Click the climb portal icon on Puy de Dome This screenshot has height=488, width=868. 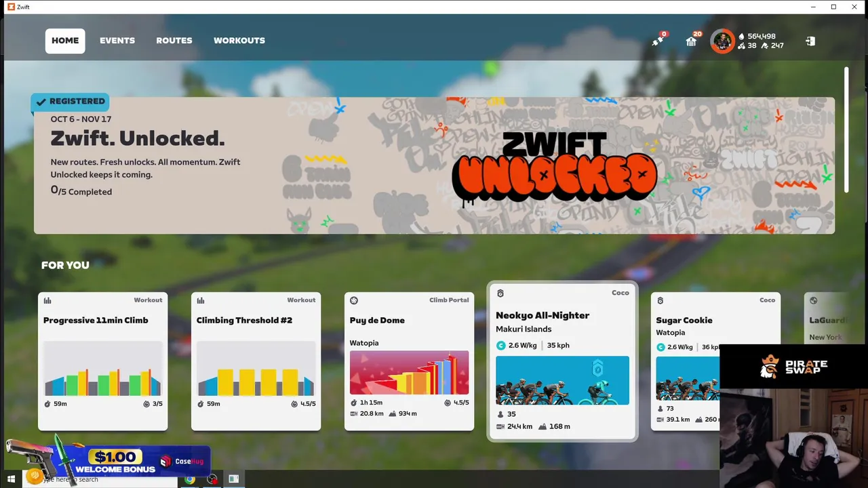(354, 301)
